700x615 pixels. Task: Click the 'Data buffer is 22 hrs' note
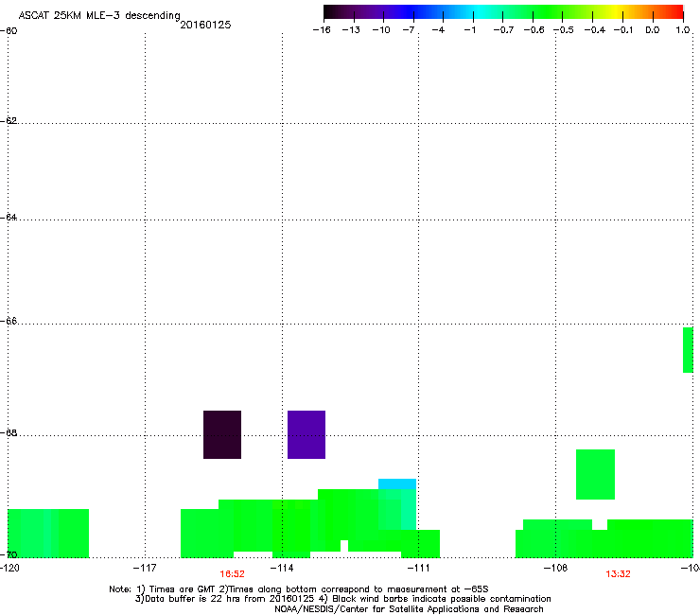tap(342, 599)
